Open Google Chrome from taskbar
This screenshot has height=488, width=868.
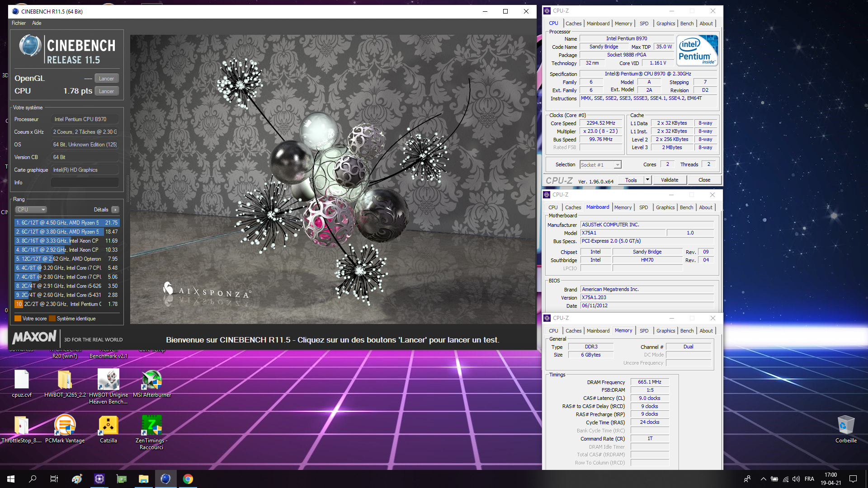pos(188,479)
